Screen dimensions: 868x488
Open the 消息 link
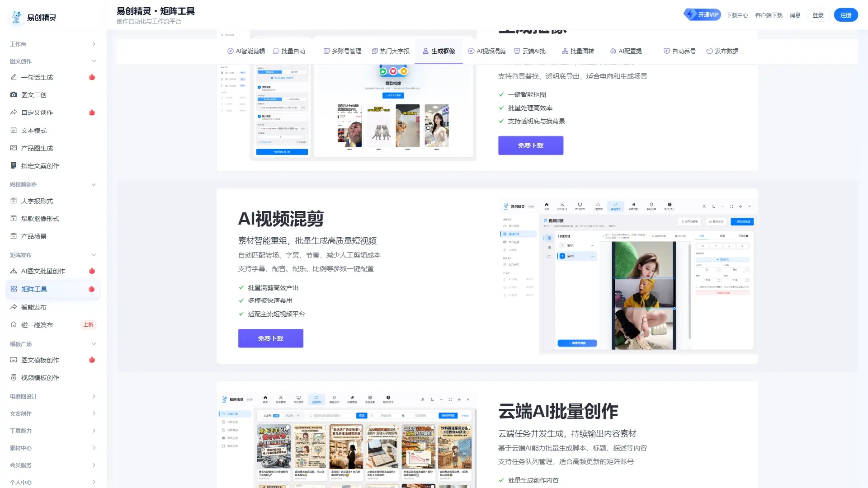(795, 15)
